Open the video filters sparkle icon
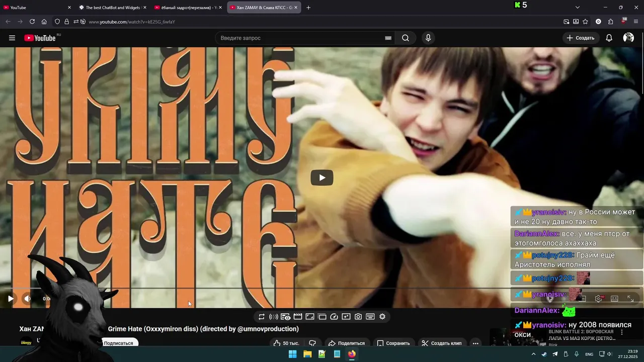 (346, 317)
